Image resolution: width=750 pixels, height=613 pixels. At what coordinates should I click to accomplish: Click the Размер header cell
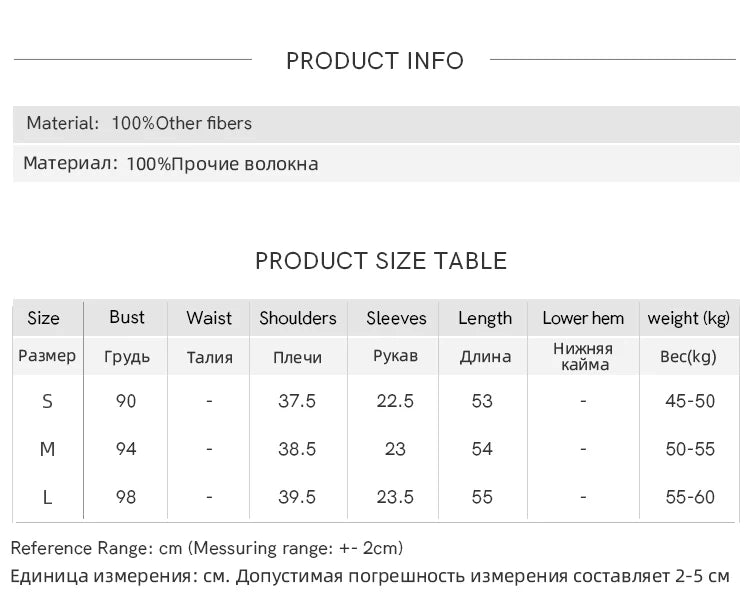[47, 356]
